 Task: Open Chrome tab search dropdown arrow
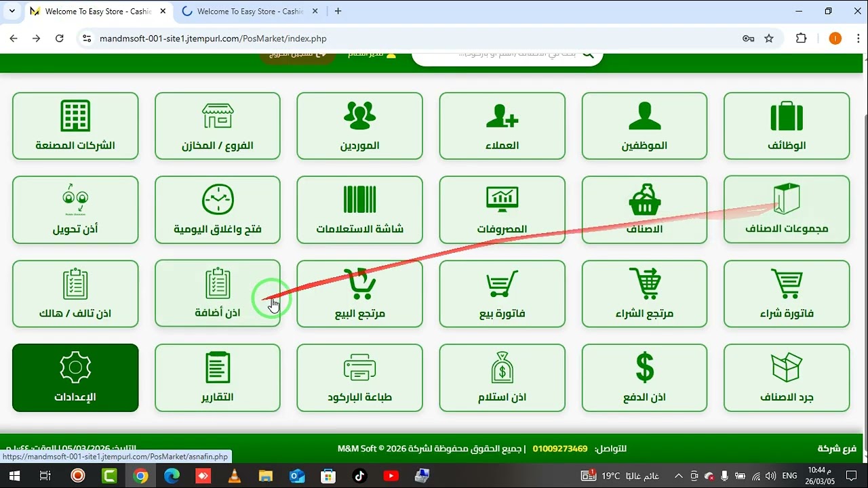pos(12,11)
